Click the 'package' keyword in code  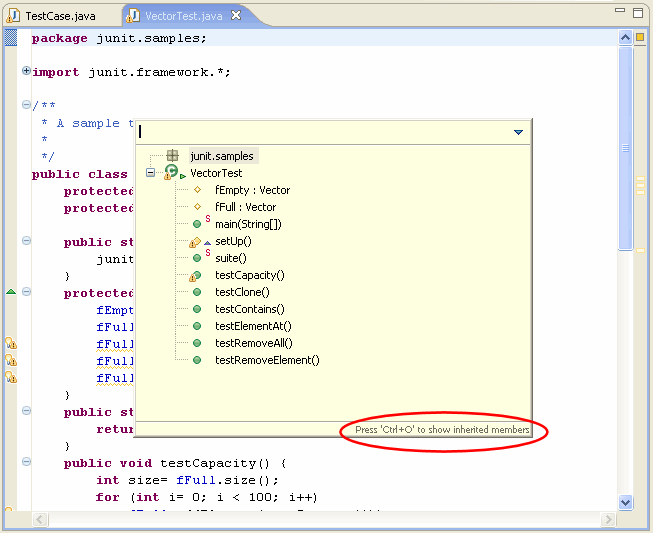[60, 38]
